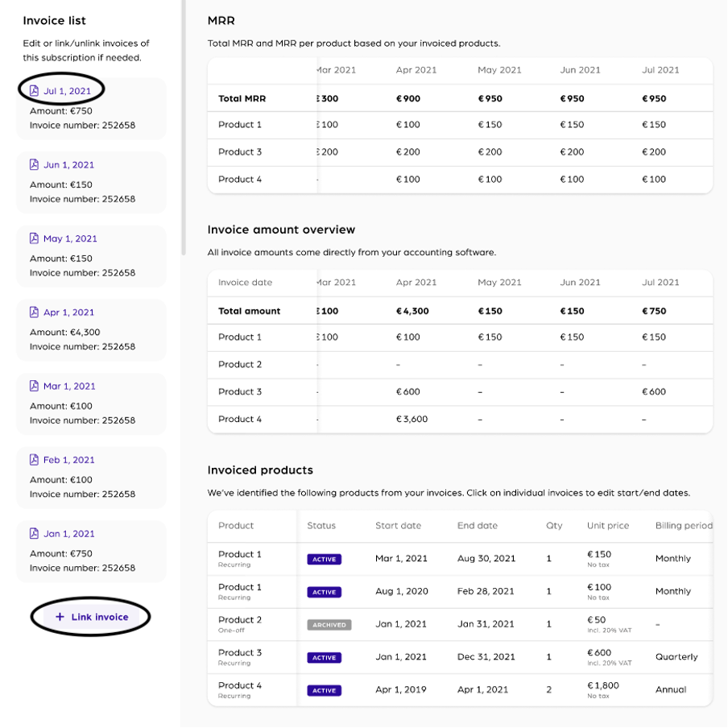This screenshot has width=728, height=728.
Task: Click the Invoice date column header
Action: [245, 283]
